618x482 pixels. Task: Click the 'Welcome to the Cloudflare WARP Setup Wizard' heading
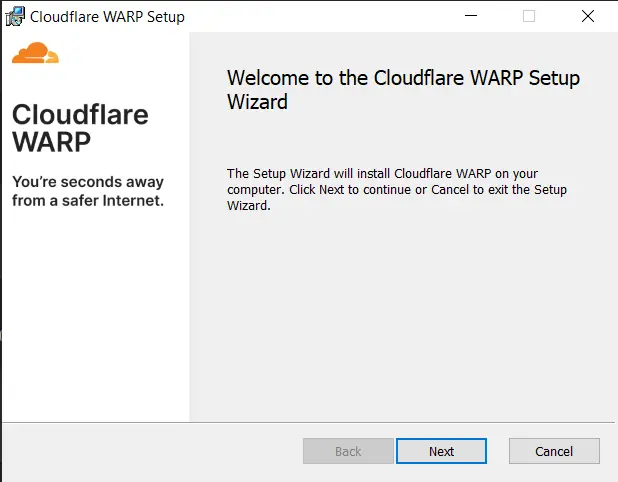point(403,89)
